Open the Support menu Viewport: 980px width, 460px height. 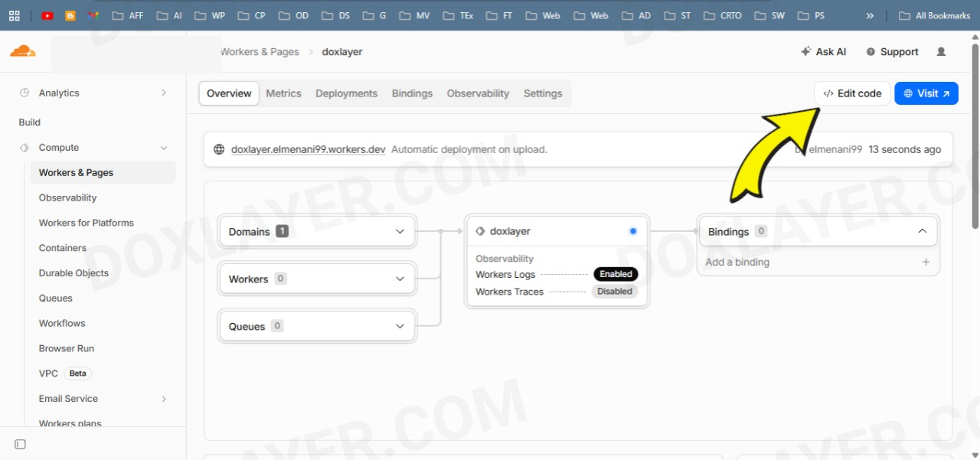click(x=892, y=51)
